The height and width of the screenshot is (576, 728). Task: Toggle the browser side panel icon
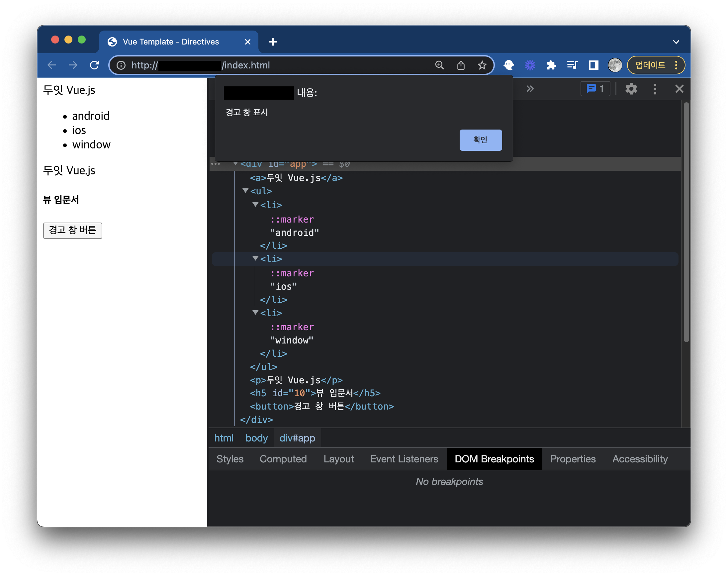[x=593, y=65]
